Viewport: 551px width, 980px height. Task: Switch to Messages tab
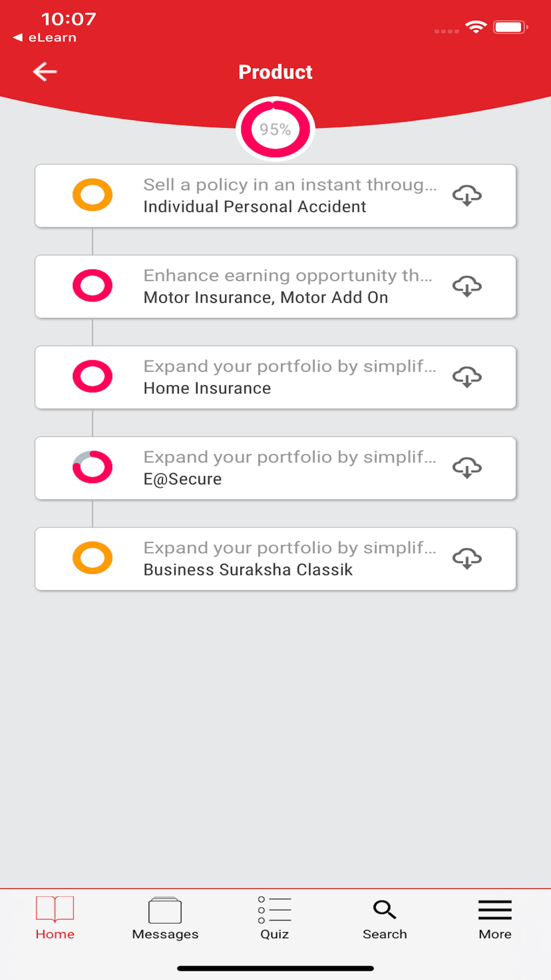tap(165, 918)
